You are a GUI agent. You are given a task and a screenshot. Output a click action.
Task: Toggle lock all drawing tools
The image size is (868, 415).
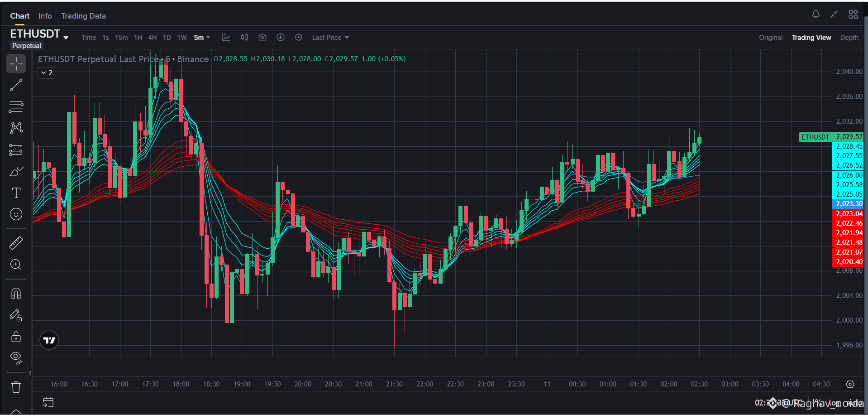click(16, 337)
